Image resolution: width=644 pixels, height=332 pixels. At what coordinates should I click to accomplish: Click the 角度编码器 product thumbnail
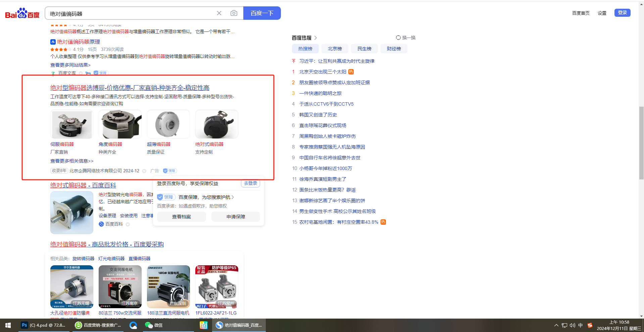120,124
